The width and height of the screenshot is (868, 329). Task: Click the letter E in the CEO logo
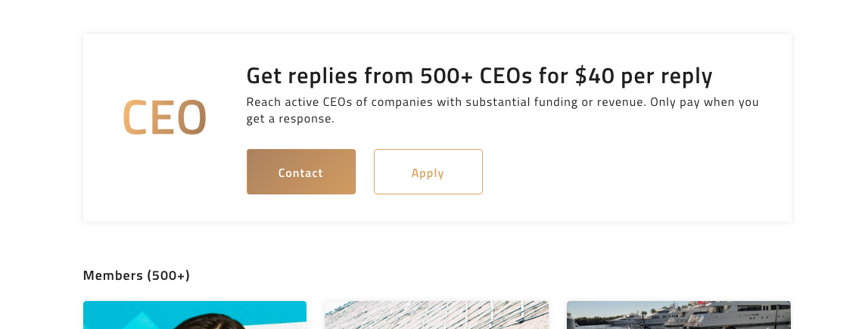(x=163, y=118)
